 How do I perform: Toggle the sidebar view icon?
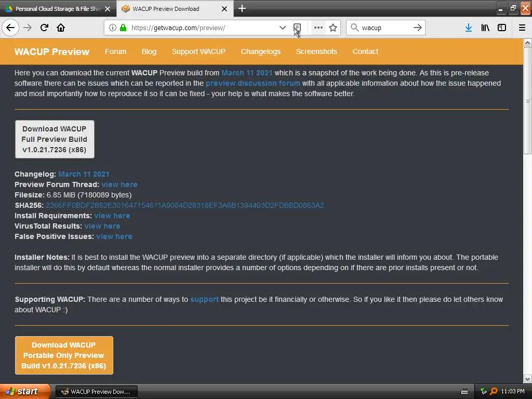coord(502,28)
